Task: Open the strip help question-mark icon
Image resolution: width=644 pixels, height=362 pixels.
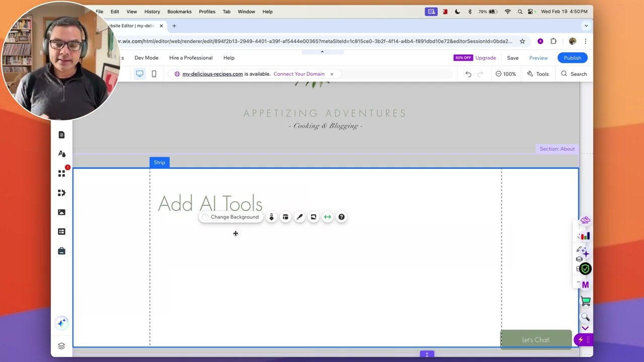Action: tap(342, 217)
